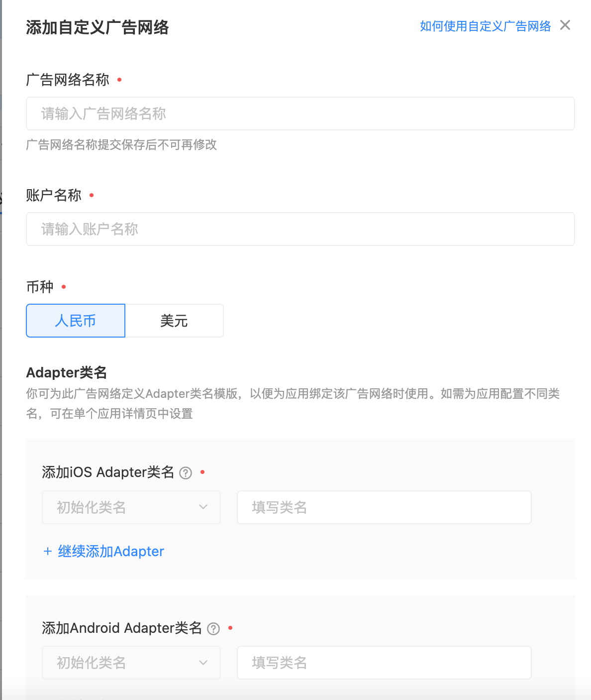Click help icon beside Android Adapter类名
Screen dimensions: 591x700
point(213,629)
